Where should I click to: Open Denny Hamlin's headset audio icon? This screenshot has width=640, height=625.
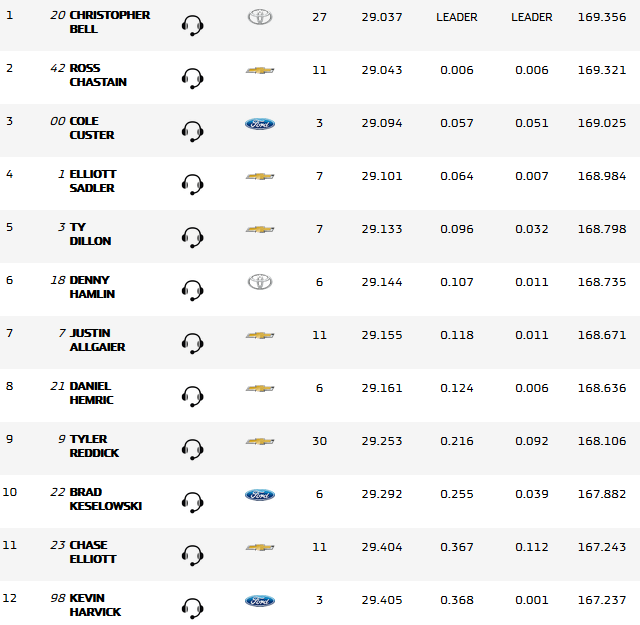(193, 290)
